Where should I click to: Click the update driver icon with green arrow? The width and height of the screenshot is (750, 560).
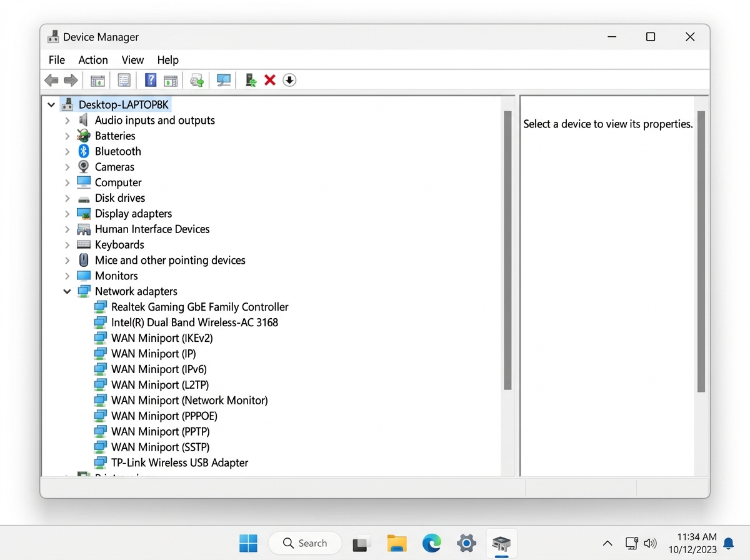pos(197,80)
